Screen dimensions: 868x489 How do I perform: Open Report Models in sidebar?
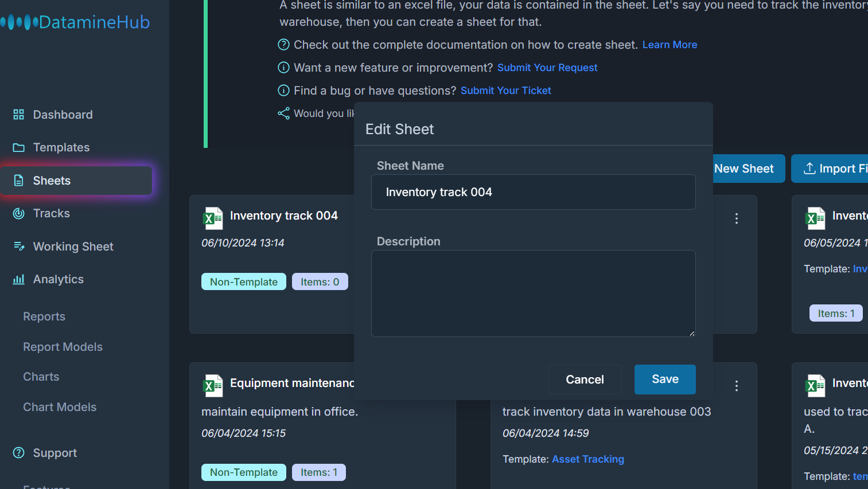[x=63, y=347]
